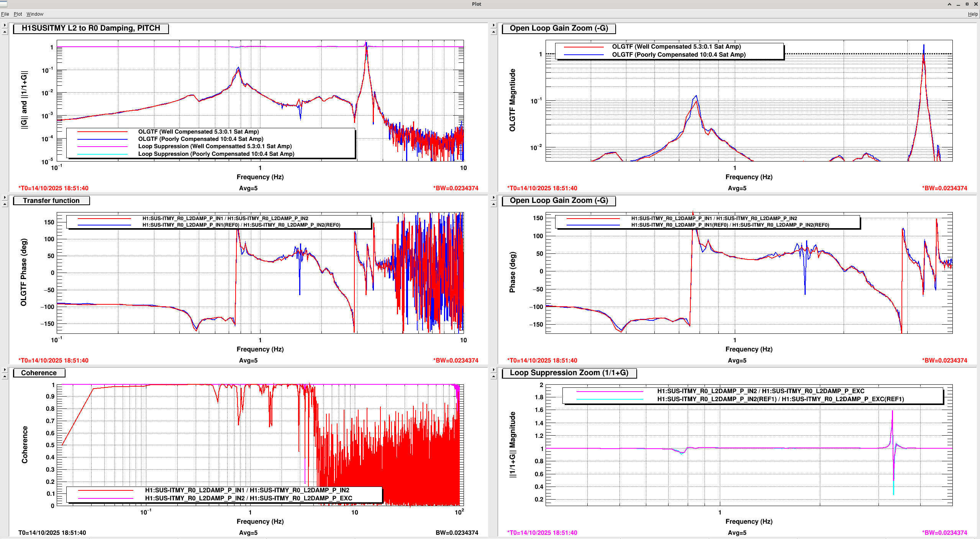Open the Window menu

tap(34, 14)
